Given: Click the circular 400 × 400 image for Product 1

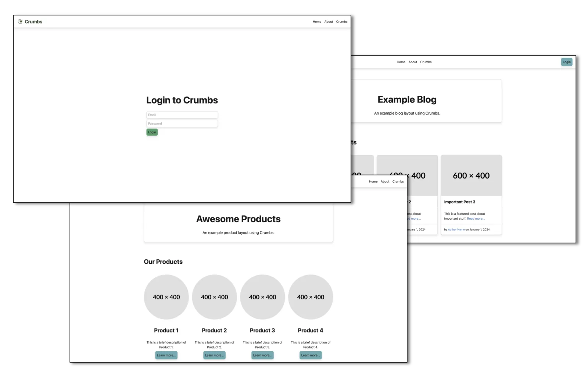Looking at the screenshot, I should pos(166,297).
